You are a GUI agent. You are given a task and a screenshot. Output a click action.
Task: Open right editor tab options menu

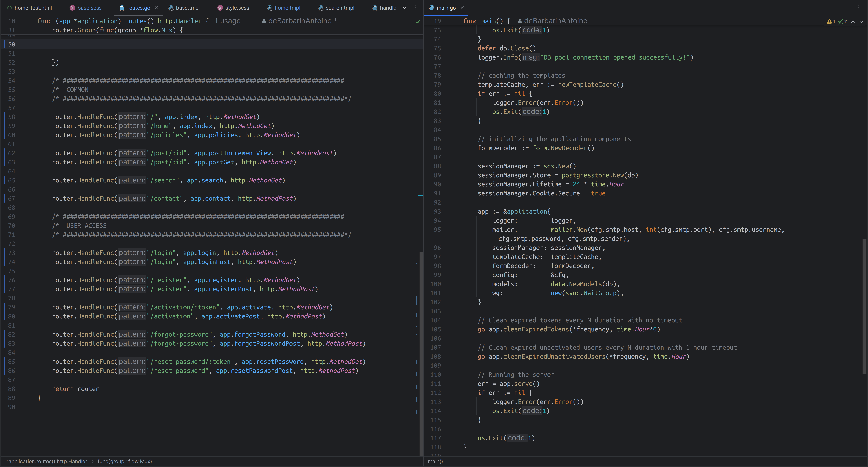[858, 8]
